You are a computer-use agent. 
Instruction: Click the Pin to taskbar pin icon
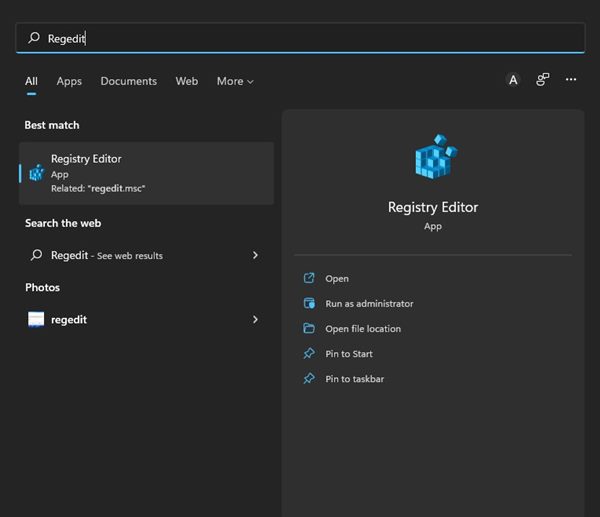click(x=309, y=378)
